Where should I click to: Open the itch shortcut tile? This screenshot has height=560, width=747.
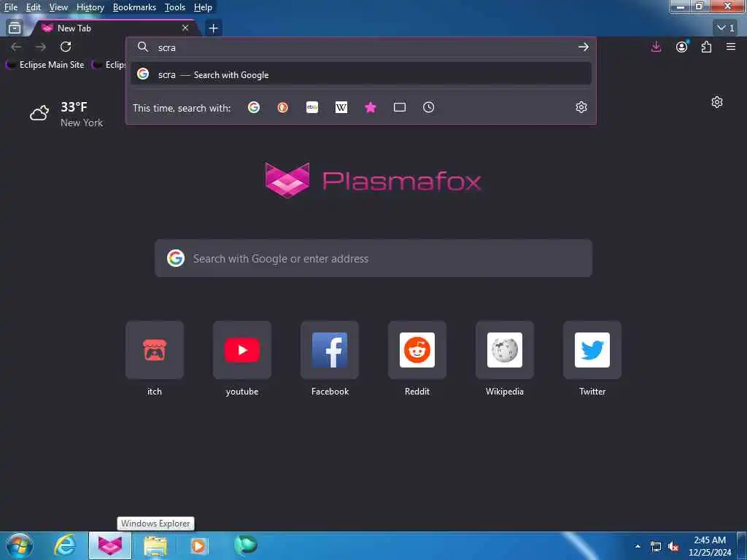coord(155,350)
